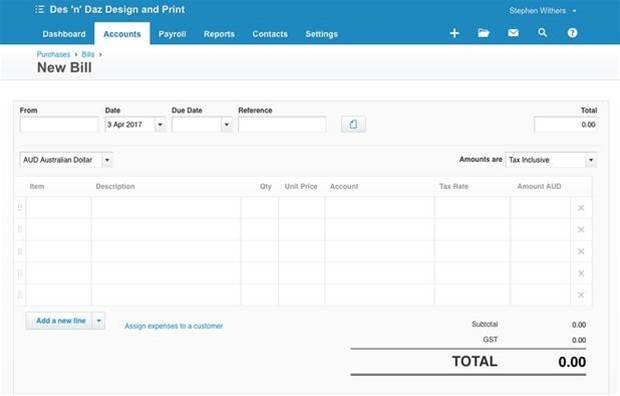
Task: Open the organisation menu list icon
Action: (x=39, y=9)
